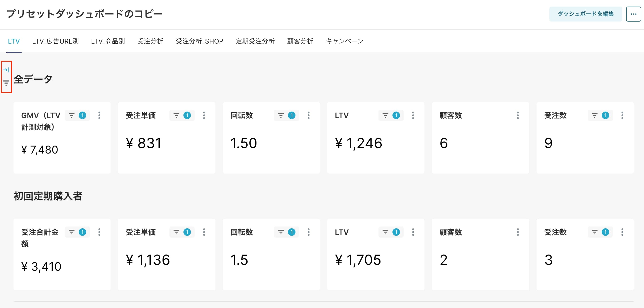Image resolution: width=644 pixels, height=308 pixels.
Task: Click the filter badge on top LTV card
Action: point(396,115)
